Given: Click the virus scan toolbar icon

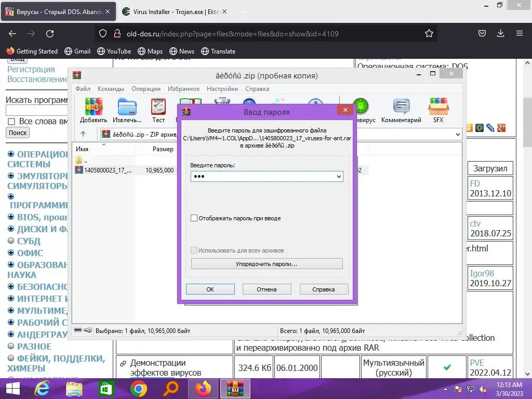Looking at the screenshot, I should pos(361,110).
